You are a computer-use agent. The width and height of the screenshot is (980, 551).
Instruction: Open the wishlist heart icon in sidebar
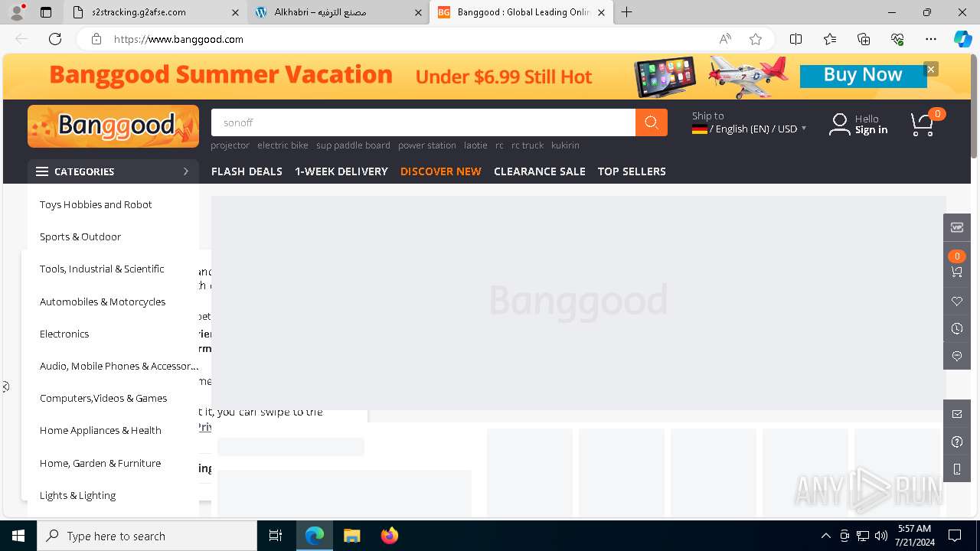pos(957,302)
